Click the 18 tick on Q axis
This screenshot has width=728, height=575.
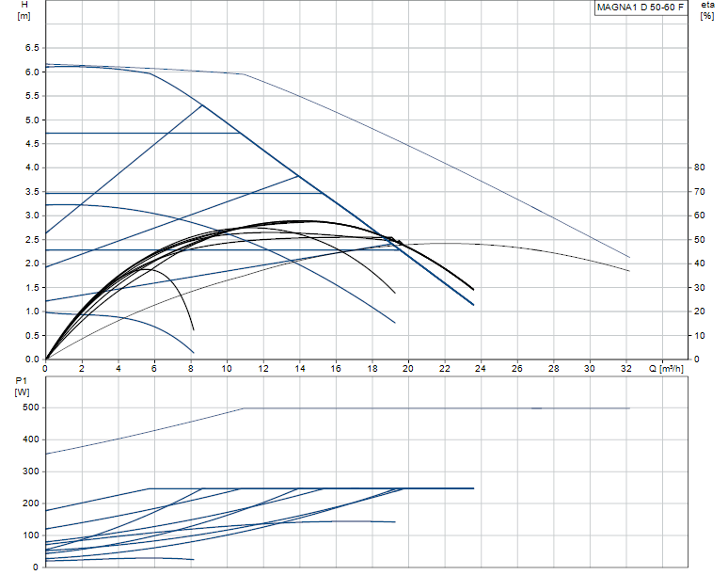(x=372, y=368)
